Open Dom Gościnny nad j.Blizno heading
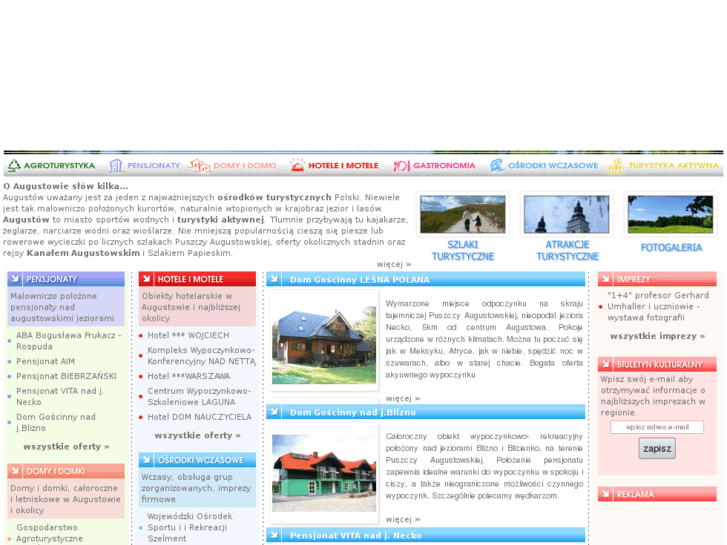Image resolution: width=727 pixels, height=545 pixels. [353, 412]
